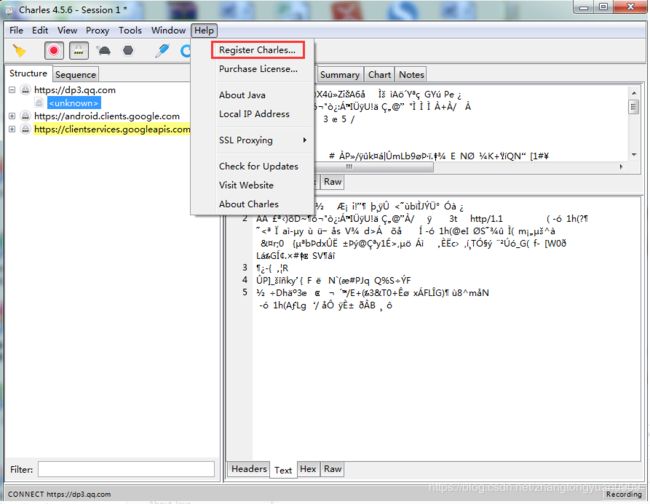The image size is (650, 504).
Task: Toggle the red Record button
Action: pos(54,51)
